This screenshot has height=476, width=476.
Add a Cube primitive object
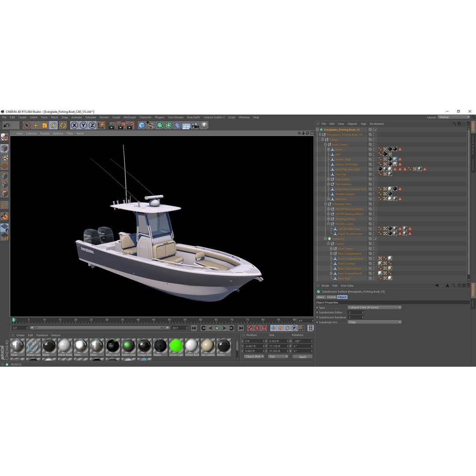pyautogui.click(x=141, y=125)
